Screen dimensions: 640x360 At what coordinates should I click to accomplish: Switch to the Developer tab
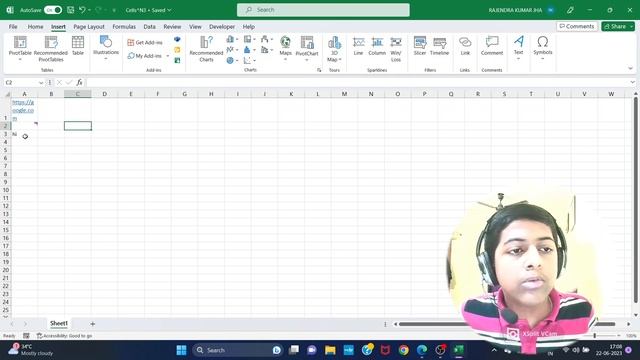pyautogui.click(x=222, y=27)
